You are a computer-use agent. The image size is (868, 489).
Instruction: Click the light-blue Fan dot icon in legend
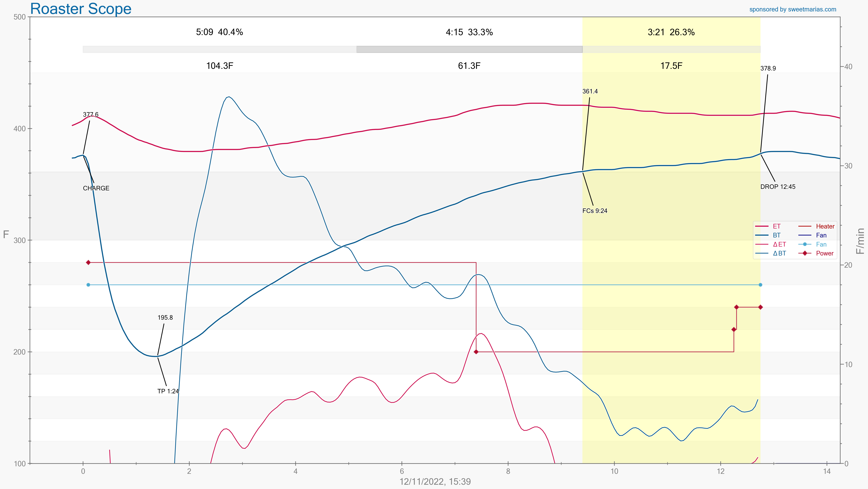pyautogui.click(x=805, y=245)
